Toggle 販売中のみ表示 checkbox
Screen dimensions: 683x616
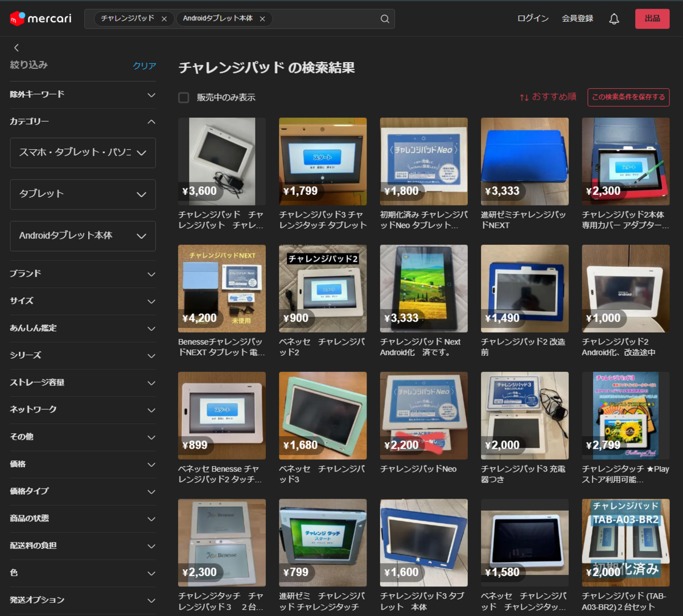point(184,97)
